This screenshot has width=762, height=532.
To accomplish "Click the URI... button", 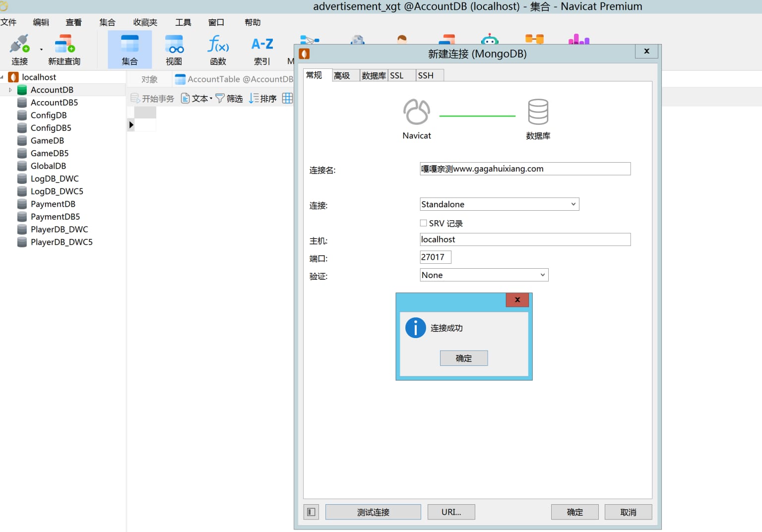I will tap(451, 512).
